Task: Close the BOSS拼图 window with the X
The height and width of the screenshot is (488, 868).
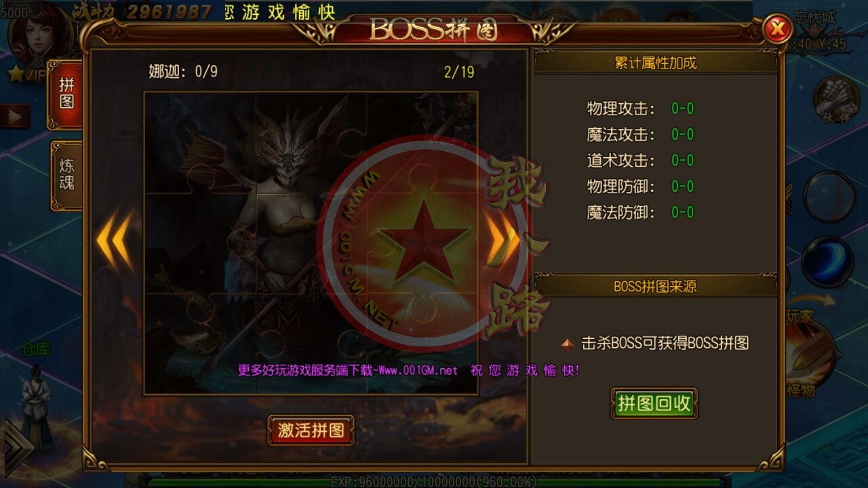Action: pos(778,28)
